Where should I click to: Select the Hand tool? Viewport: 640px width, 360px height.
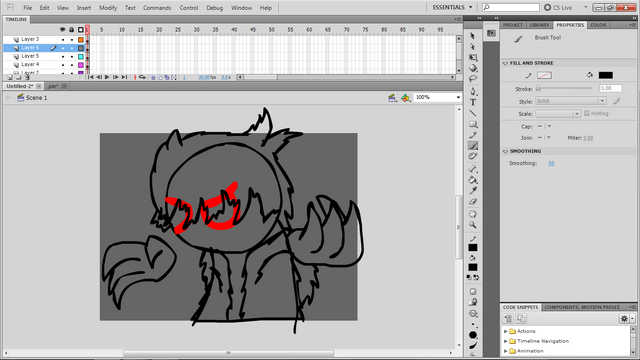coord(473,214)
